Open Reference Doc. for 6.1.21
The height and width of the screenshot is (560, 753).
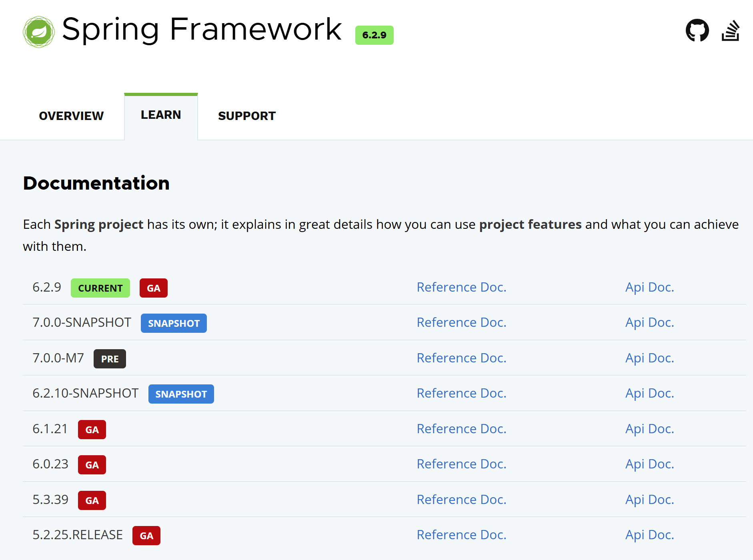(462, 429)
